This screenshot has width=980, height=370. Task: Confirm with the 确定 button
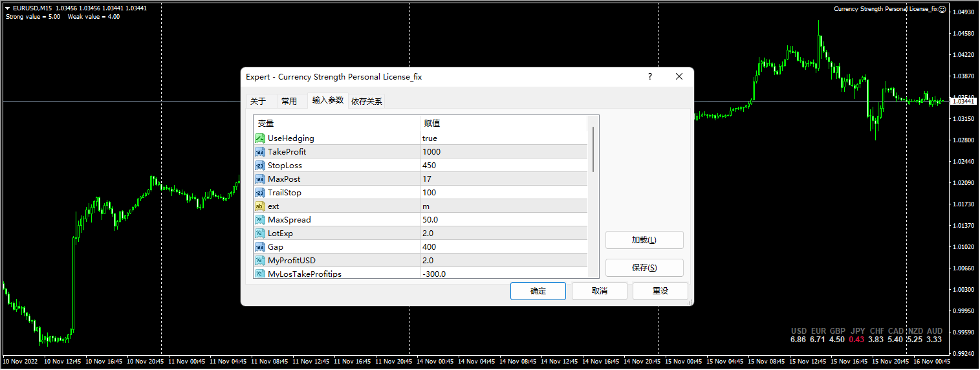tap(538, 291)
